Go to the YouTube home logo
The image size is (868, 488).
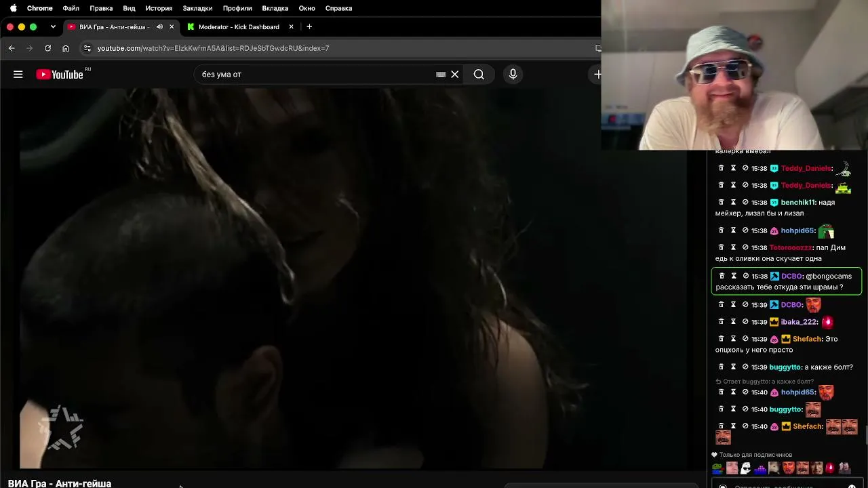click(x=60, y=75)
